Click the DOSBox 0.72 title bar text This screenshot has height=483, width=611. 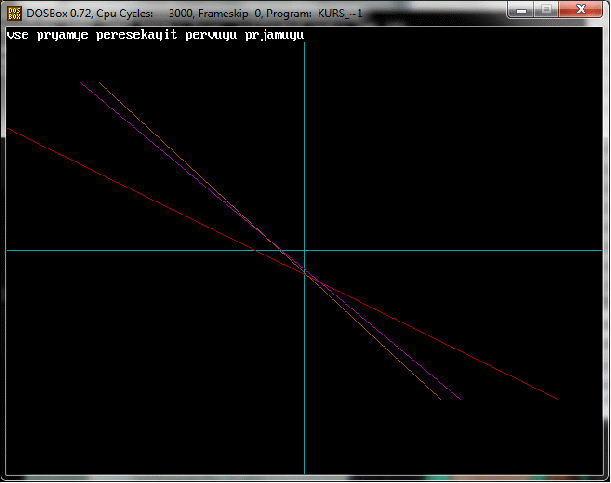coord(194,13)
